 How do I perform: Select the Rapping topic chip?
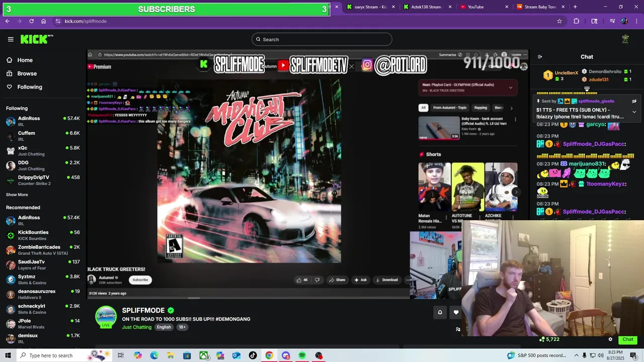pyautogui.click(x=480, y=108)
